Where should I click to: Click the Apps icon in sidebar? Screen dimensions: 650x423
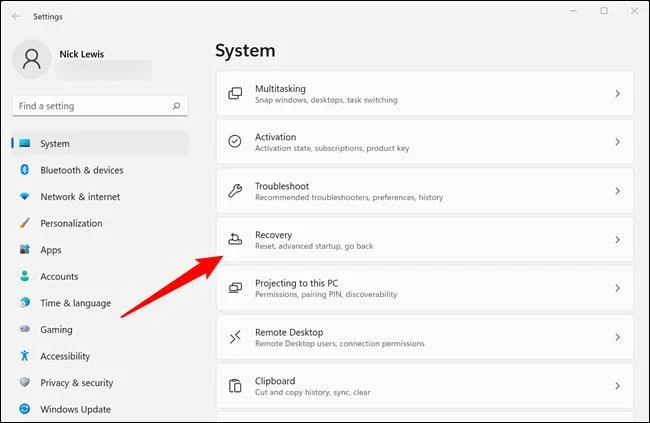pos(25,249)
